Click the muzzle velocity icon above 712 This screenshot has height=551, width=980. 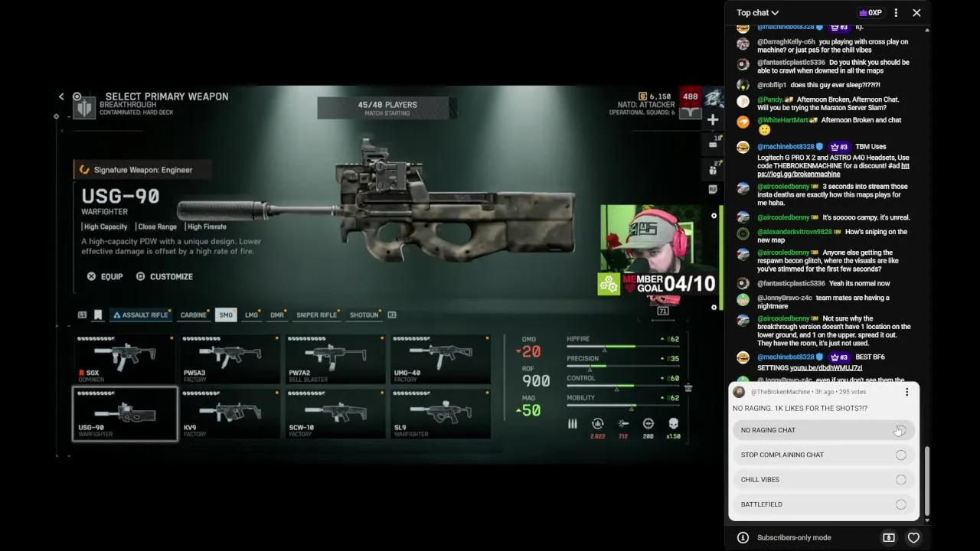623,424
